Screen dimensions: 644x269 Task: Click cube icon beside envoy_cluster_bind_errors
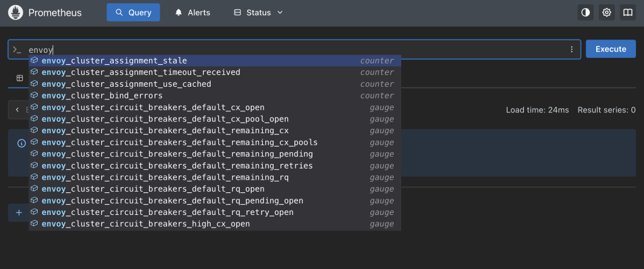point(35,96)
